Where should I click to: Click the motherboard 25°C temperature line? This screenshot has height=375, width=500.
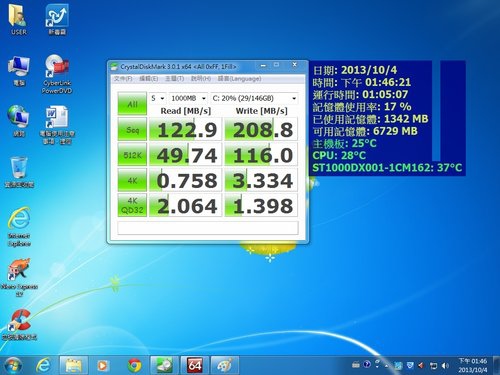[344, 143]
